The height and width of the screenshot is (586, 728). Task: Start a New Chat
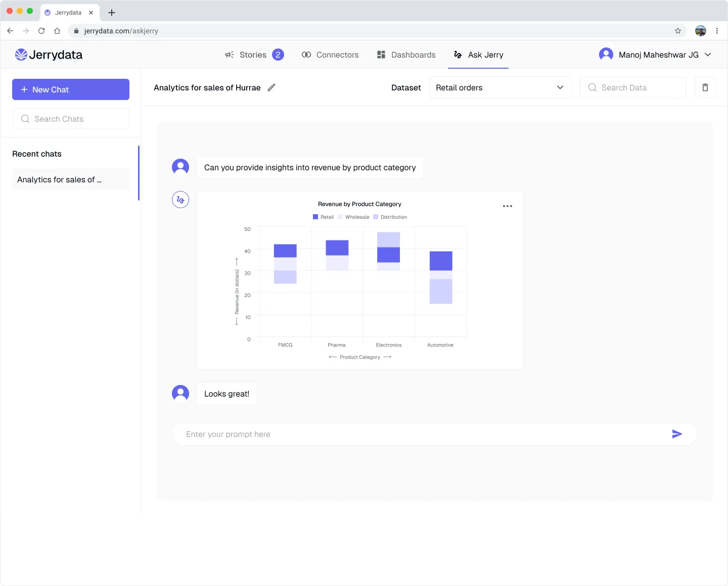click(x=71, y=89)
